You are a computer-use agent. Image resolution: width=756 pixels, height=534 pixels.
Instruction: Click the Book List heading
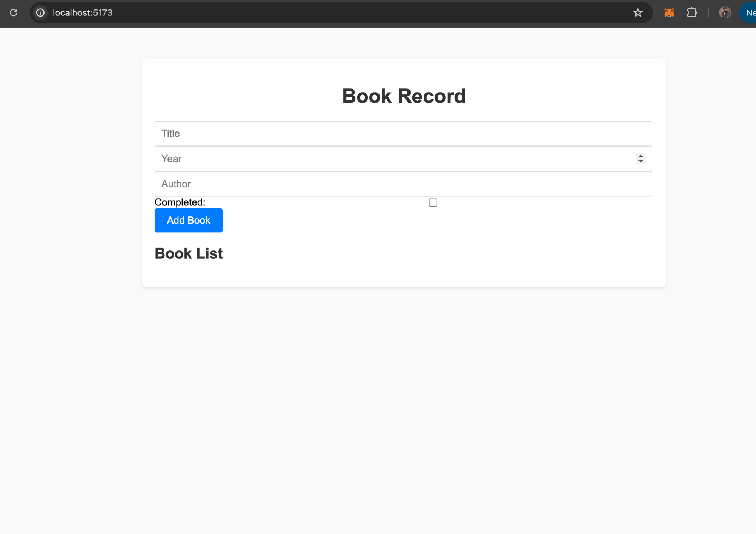click(188, 253)
